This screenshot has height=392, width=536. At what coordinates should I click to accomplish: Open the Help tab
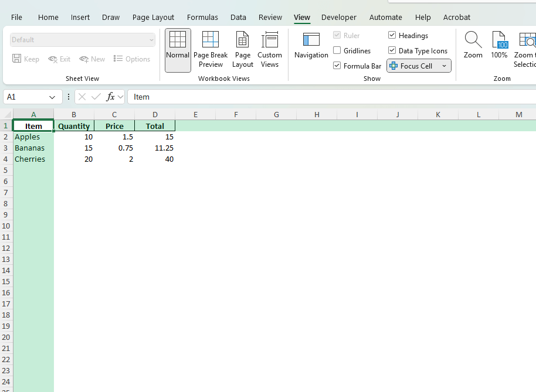click(423, 18)
